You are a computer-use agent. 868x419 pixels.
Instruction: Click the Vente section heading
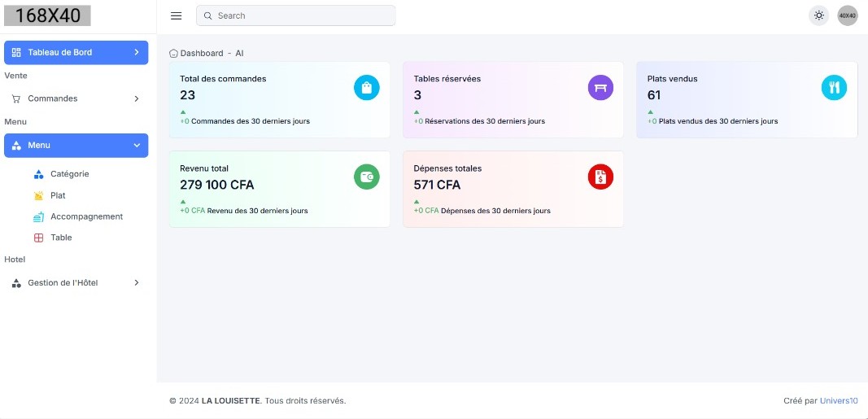15,76
